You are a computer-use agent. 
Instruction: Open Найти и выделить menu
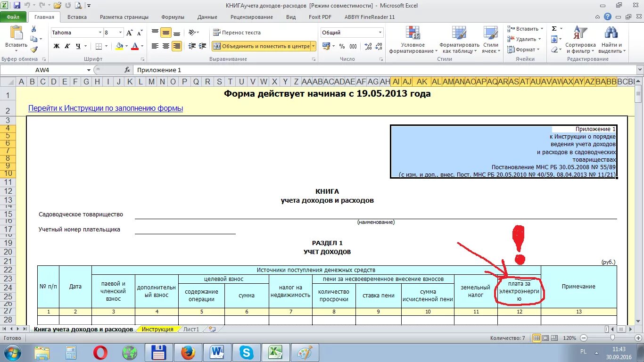coord(611,40)
